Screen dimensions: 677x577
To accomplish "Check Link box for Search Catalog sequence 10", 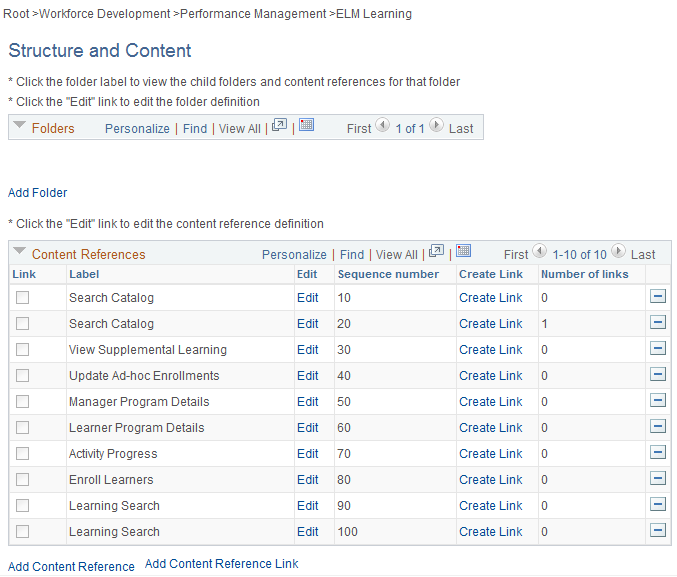I will point(22,298).
